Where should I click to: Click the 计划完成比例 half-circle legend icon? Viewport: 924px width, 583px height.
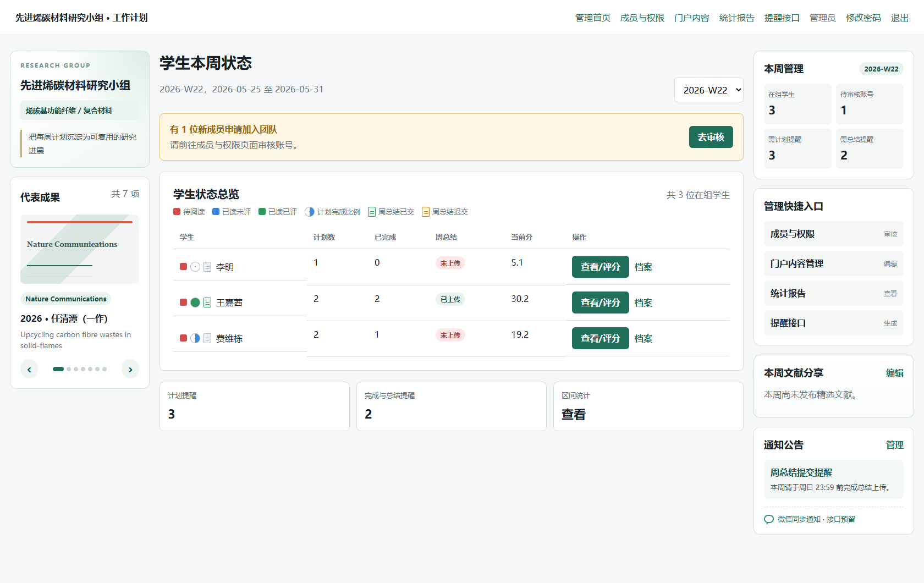click(310, 212)
